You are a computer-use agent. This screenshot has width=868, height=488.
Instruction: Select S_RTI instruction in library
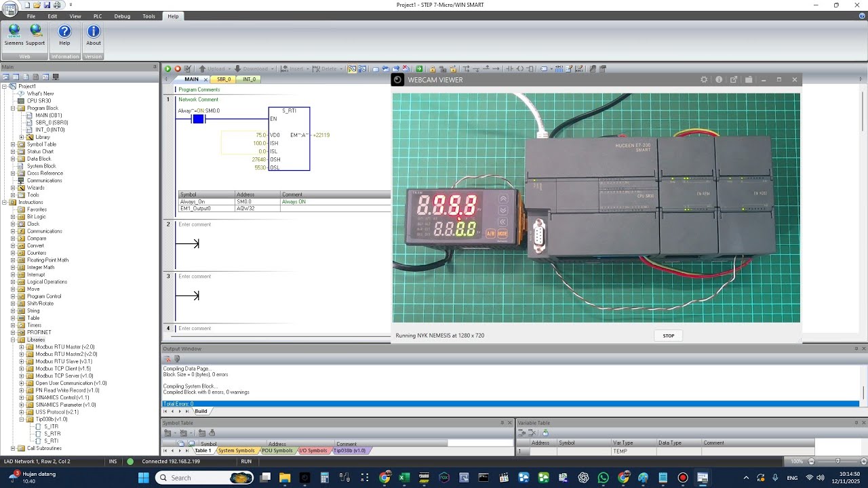(x=52, y=441)
